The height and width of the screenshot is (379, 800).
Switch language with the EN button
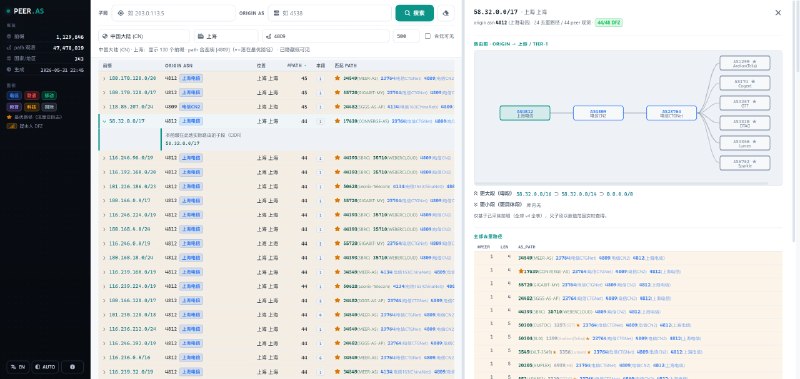[18, 367]
